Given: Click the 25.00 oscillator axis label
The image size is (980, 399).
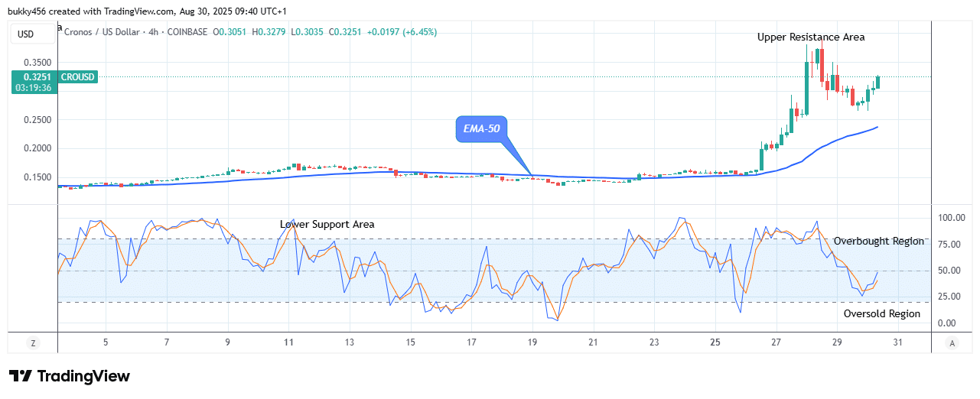Looking at the screenshot, I should point(950,297).
